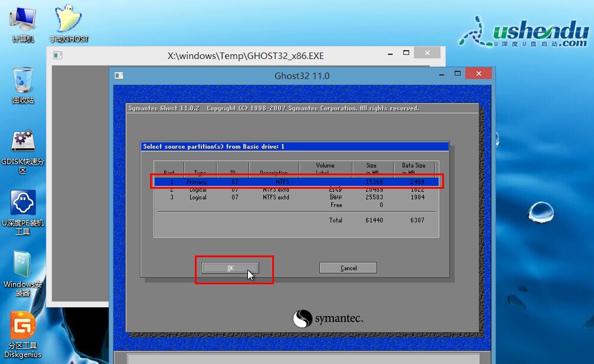The image size is (594, 364).
Task: Minimize the Ghost32 11.0 window
Action: coord(441,74)
